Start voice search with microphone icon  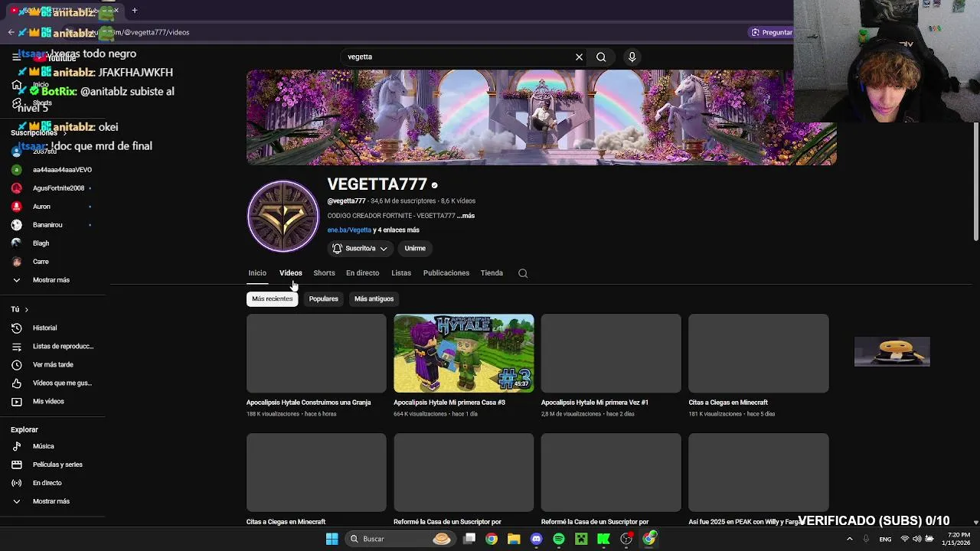[632, 57]
